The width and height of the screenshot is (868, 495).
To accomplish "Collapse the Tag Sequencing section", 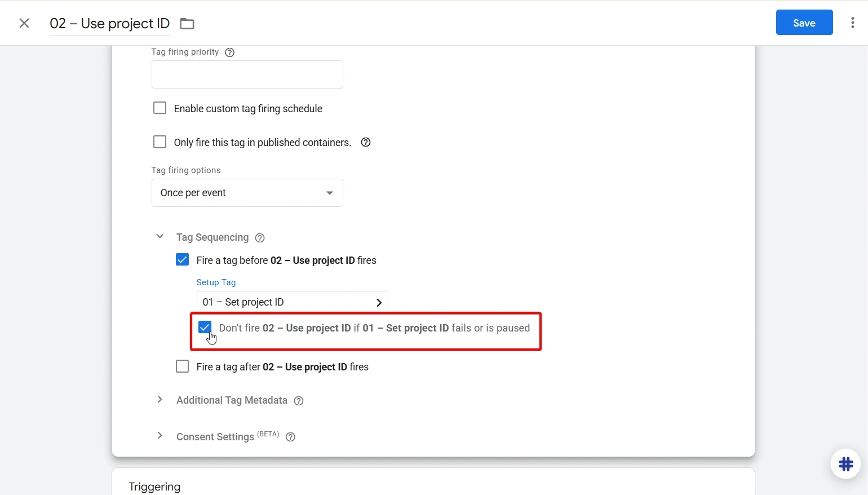I will coord(160,237).
